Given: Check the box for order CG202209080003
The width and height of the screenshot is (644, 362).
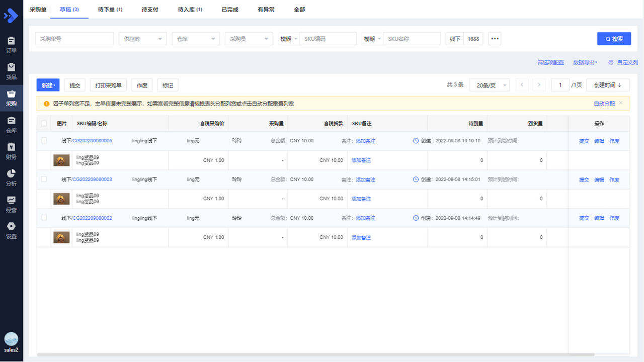Looking at the screenshot, I should tap(44, 179).
